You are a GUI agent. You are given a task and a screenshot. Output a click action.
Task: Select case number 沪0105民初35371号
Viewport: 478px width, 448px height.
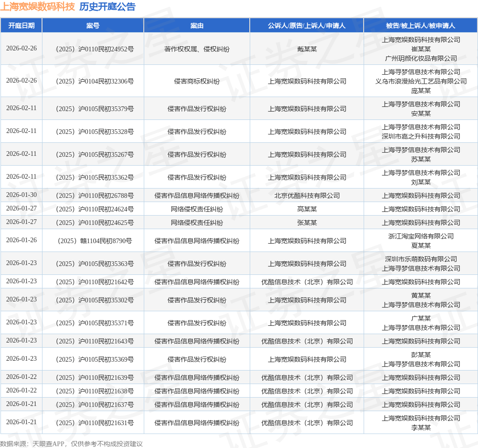pos(106,323)
